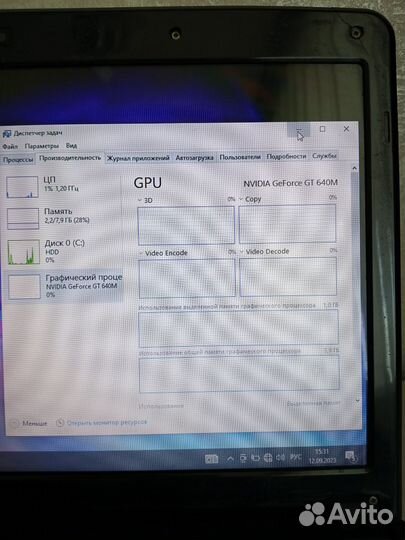Click the Task Manager title bar icon
Image resolution: width=405 pixels, height=540 pixels.
coord(7,134)
